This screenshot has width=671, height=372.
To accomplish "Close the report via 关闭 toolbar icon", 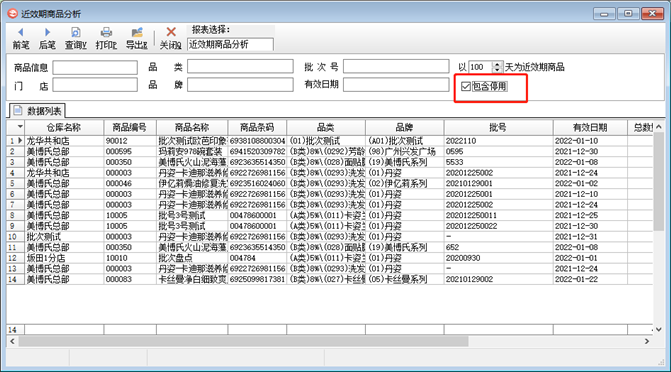I will [x=171, y=38].
